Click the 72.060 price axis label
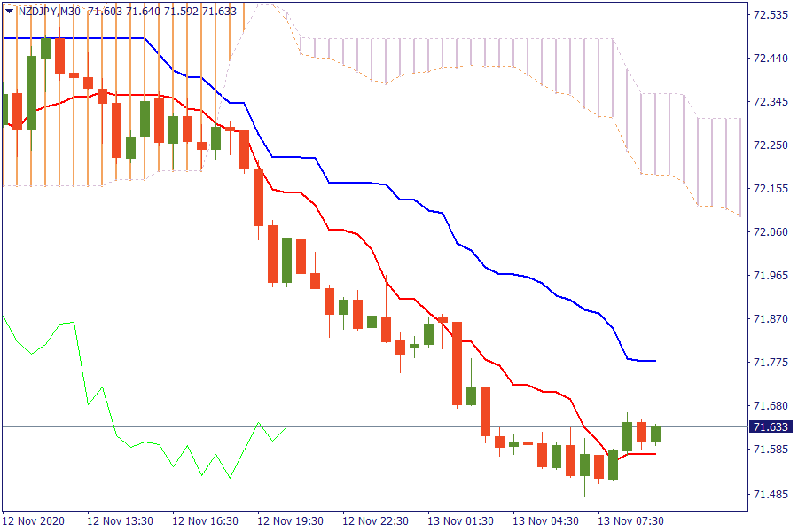Image resolution: width=798 pixels, height=532 pixels. tap(770, 232)
